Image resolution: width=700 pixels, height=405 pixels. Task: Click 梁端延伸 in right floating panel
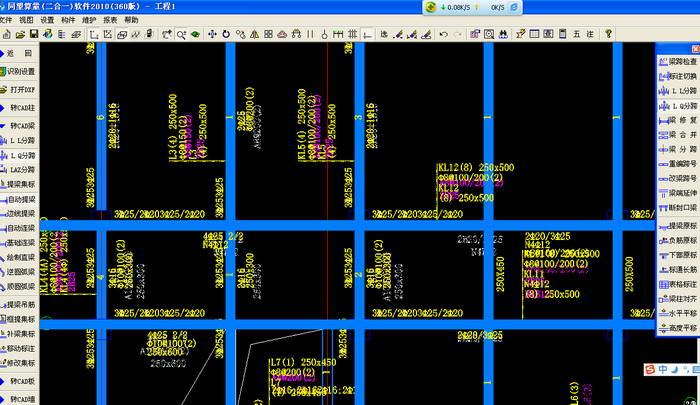point(678,193)
